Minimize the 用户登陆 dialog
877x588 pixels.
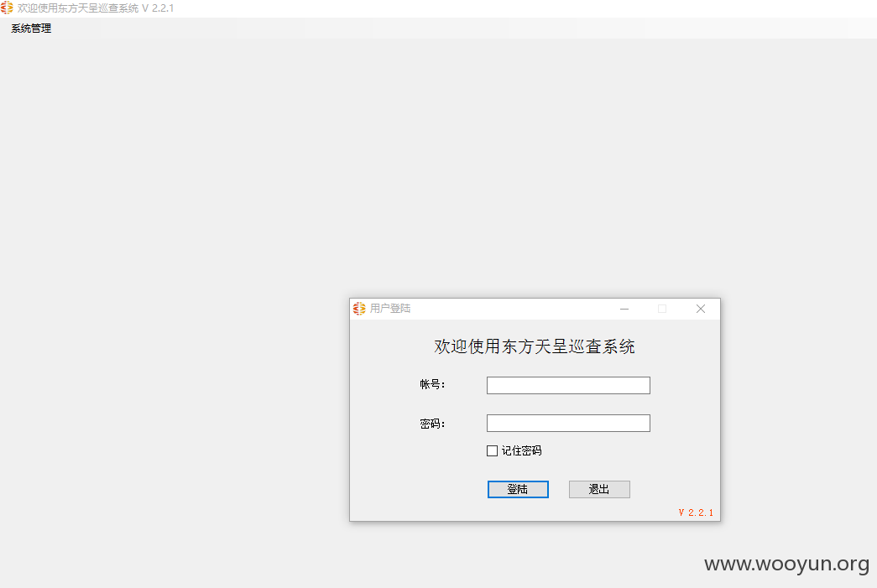coord(624,309)
